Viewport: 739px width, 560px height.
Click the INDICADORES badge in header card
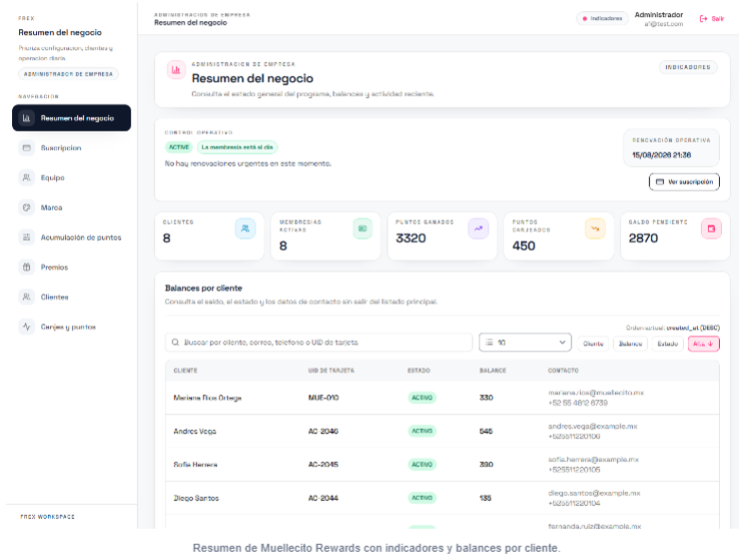[x=688, y=67]
